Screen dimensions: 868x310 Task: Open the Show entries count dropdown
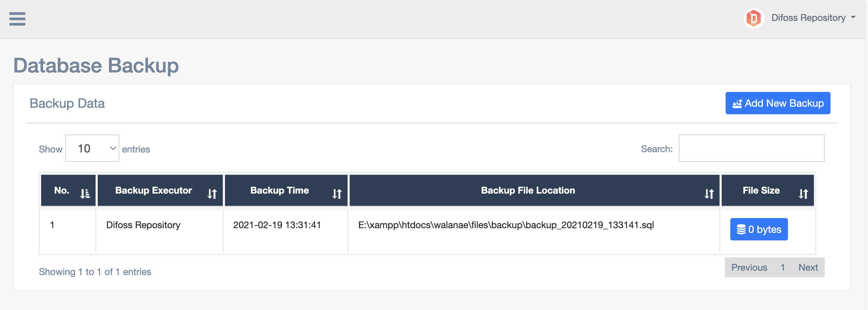92,148
